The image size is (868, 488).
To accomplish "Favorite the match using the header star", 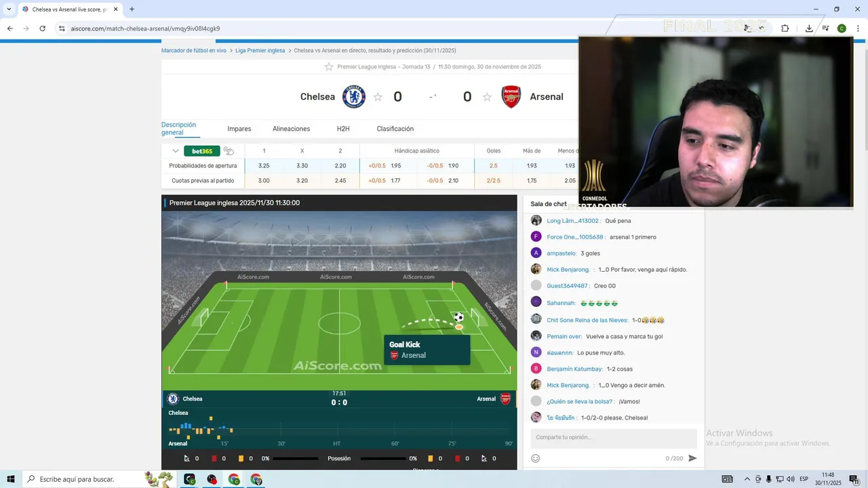I will (329, 66).
